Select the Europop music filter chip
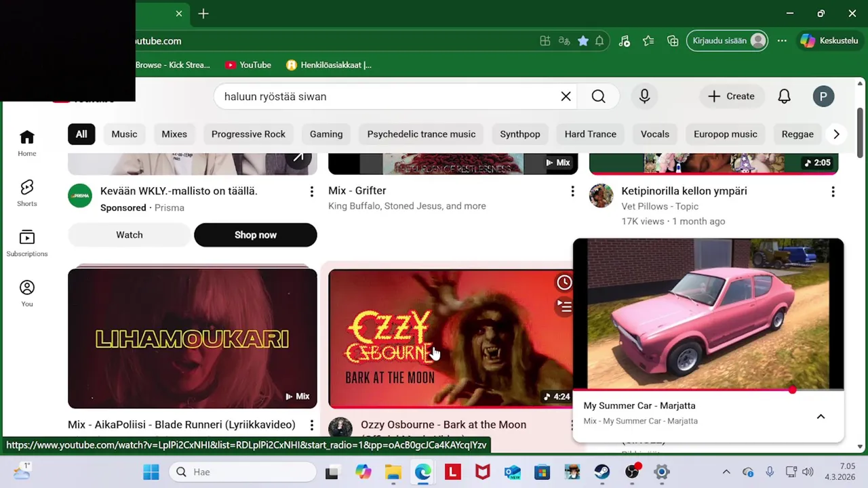The height and width of the screenshot is (488, 868). coord(725,134)
